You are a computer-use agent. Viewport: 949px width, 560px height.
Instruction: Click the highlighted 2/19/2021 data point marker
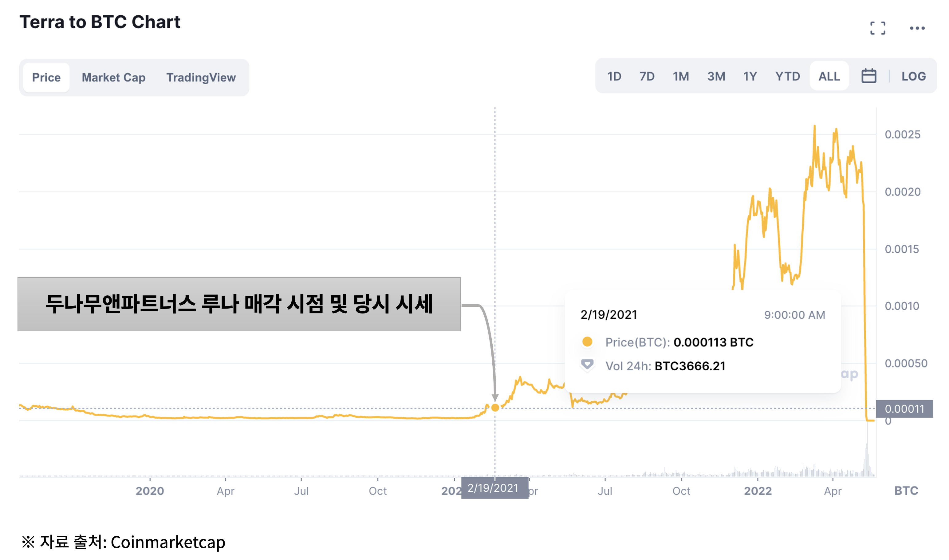[495, 407]
